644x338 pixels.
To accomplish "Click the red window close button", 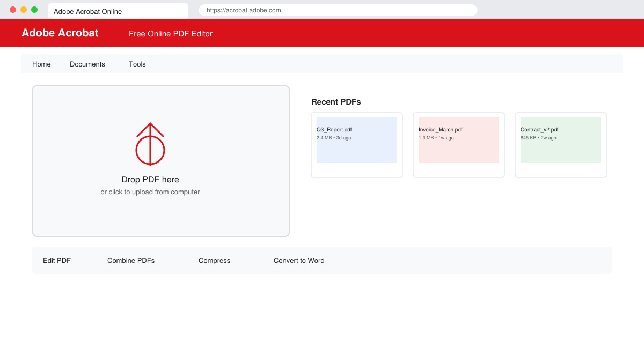I will point(13,10).
